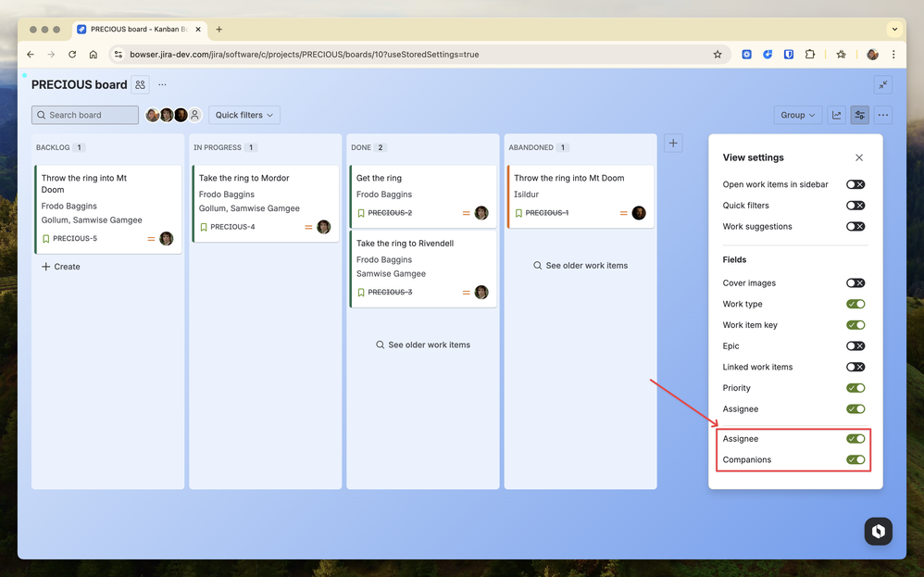Open the Take the ring to Mordor card

[265, 204]
